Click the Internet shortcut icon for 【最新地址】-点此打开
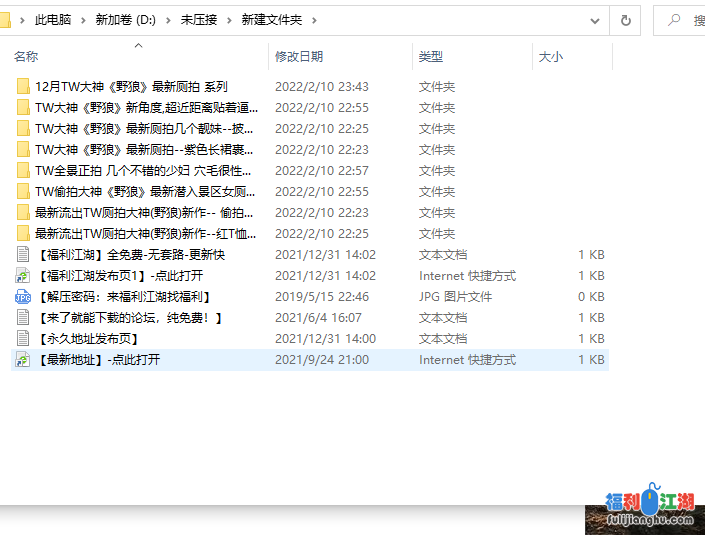705x535 pixels. pos(24,360)
